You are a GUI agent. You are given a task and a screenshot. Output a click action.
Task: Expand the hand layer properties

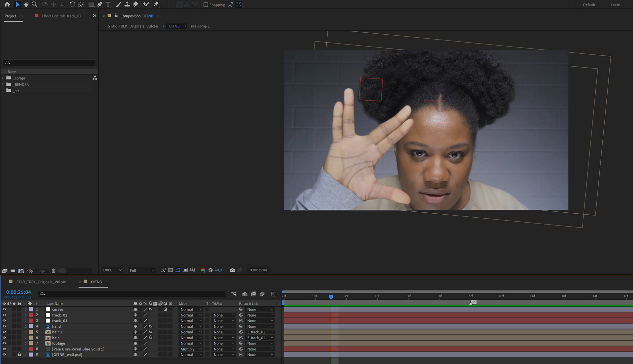(26, 326)
